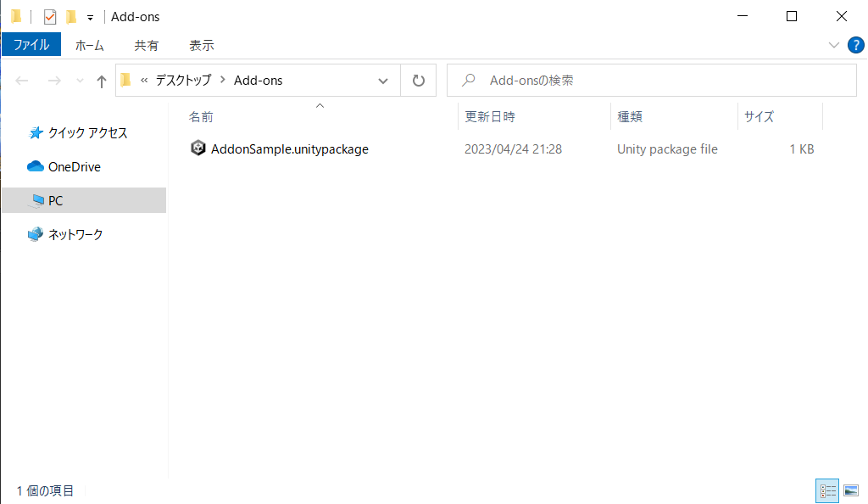
Task: Click the Unity icon beside AddonSample.unitypackage
Action: (x=198, y=148)
